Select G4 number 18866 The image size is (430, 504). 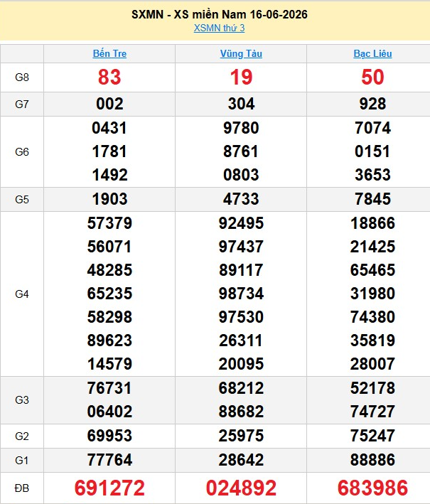coord(373,223)
